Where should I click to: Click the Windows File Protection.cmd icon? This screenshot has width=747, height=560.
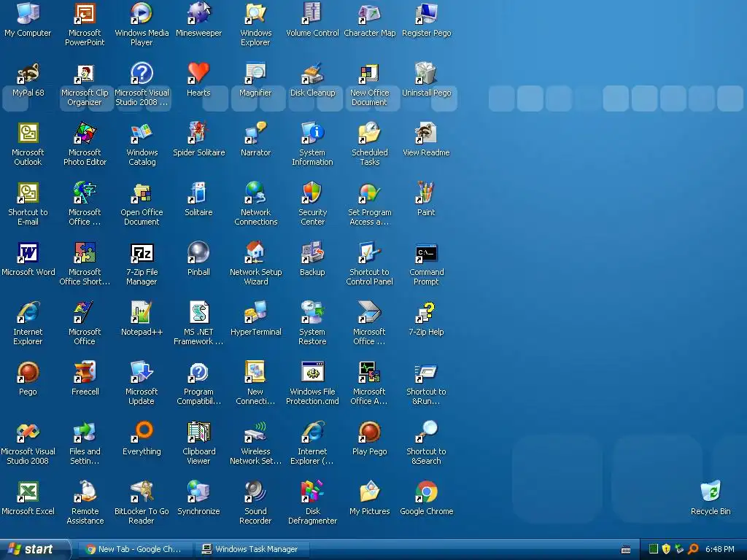pos(312,373)
